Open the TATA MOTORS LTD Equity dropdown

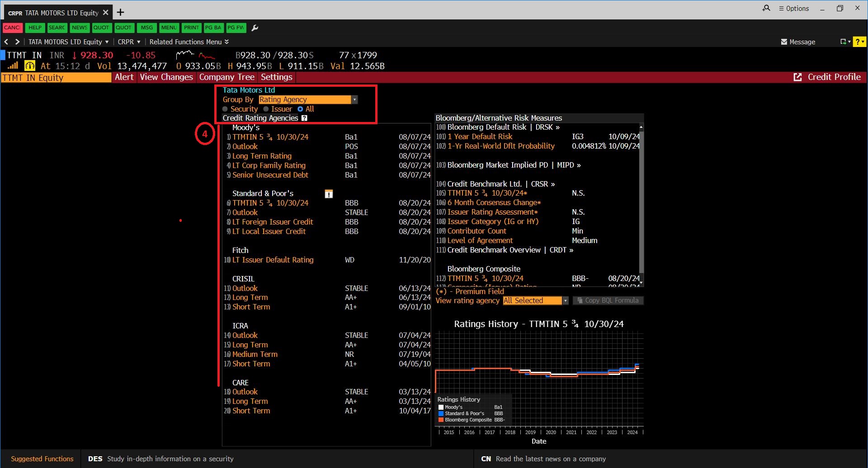pyautogui.click(x=69, y=42)
